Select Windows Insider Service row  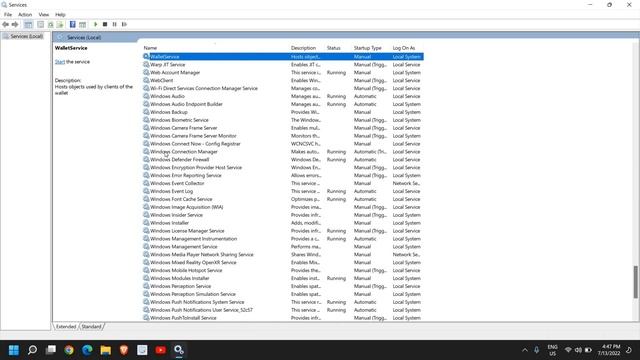[283, 215]
